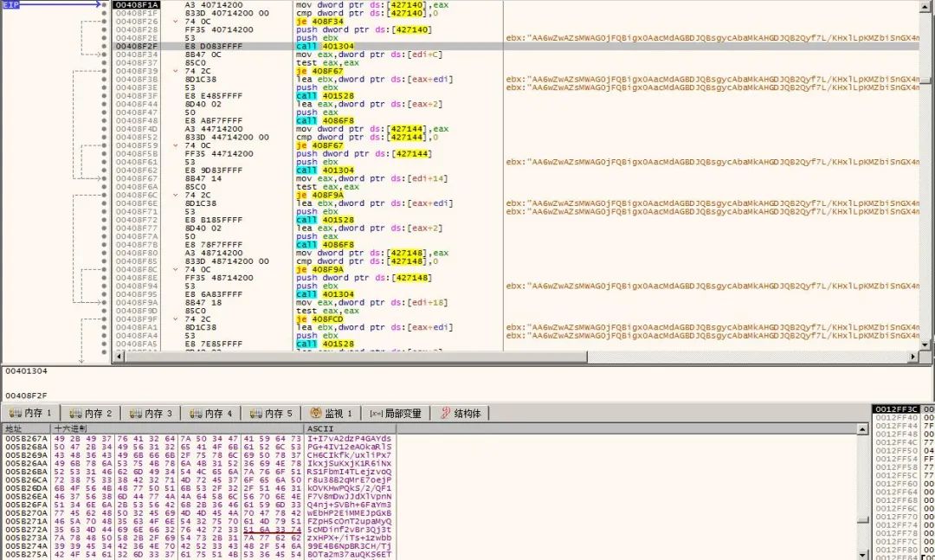The height and width of the screenshot is (560, 935).
Task: Click the ASCII column header
Action: click(317, 428)
